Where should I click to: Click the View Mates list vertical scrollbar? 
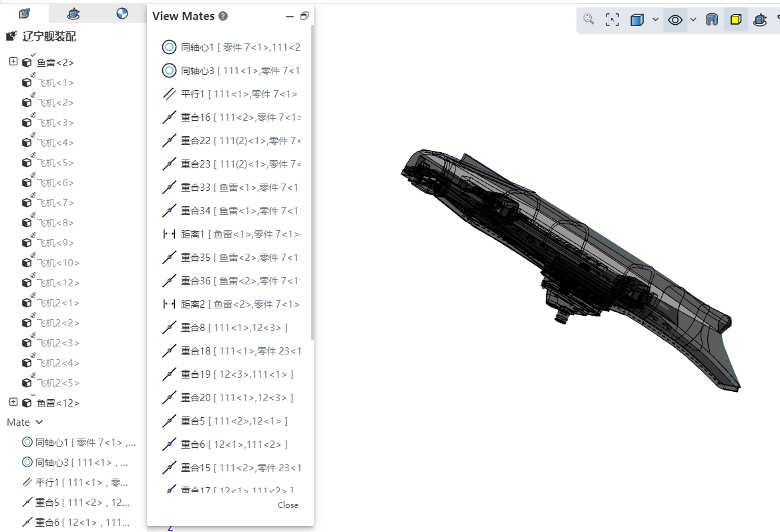[x=313, y=182]
